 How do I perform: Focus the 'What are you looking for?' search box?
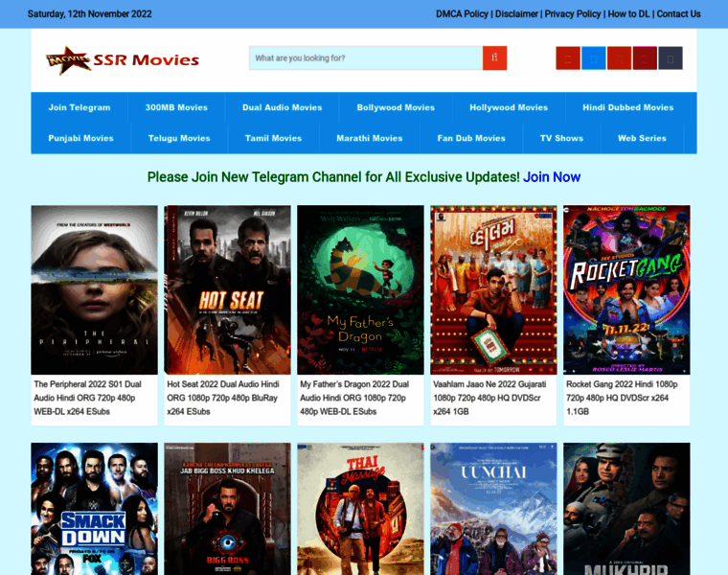click(366, 58)
